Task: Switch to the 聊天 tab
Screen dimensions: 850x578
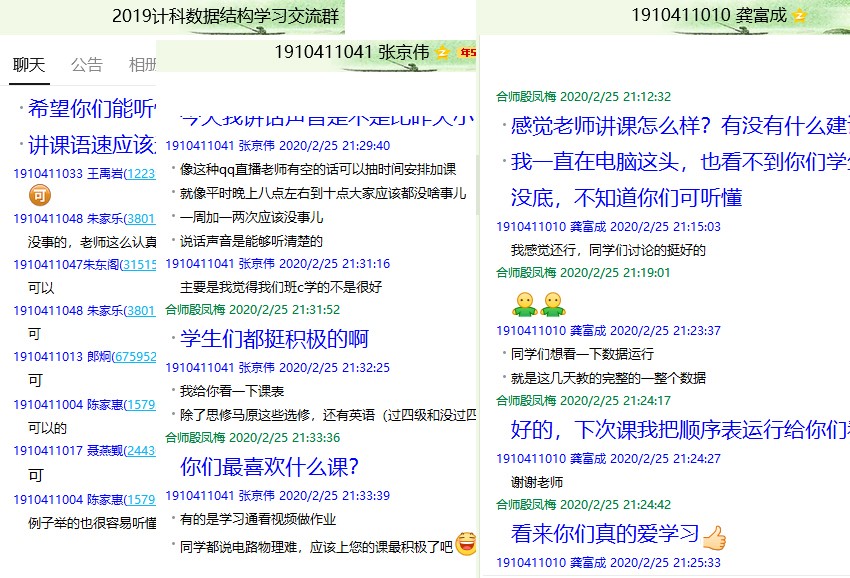Action: pyautogui.click(x=28, y=65)
